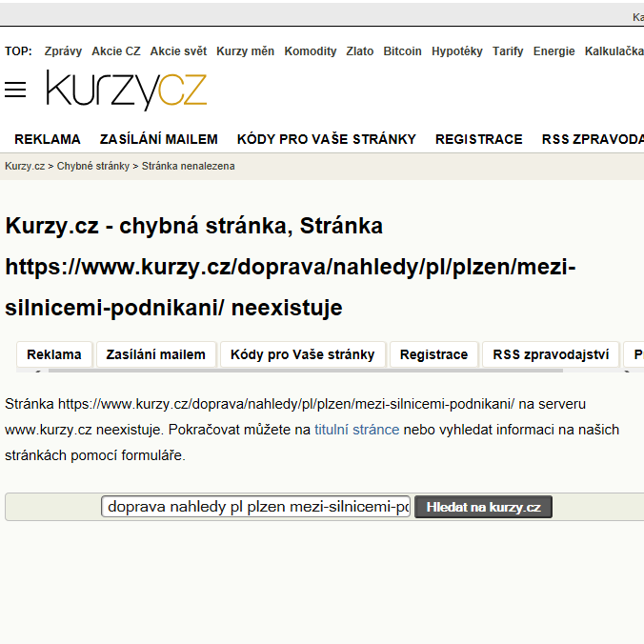Open Kalkulačka link
Viewport: 644px width, 644px height.
[x=614, y=51]
